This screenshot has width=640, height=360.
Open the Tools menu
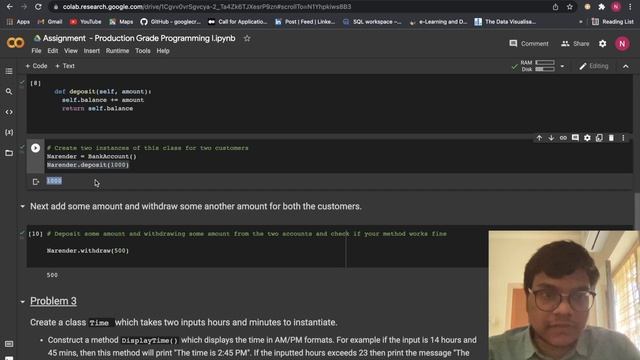click(143, 51)
